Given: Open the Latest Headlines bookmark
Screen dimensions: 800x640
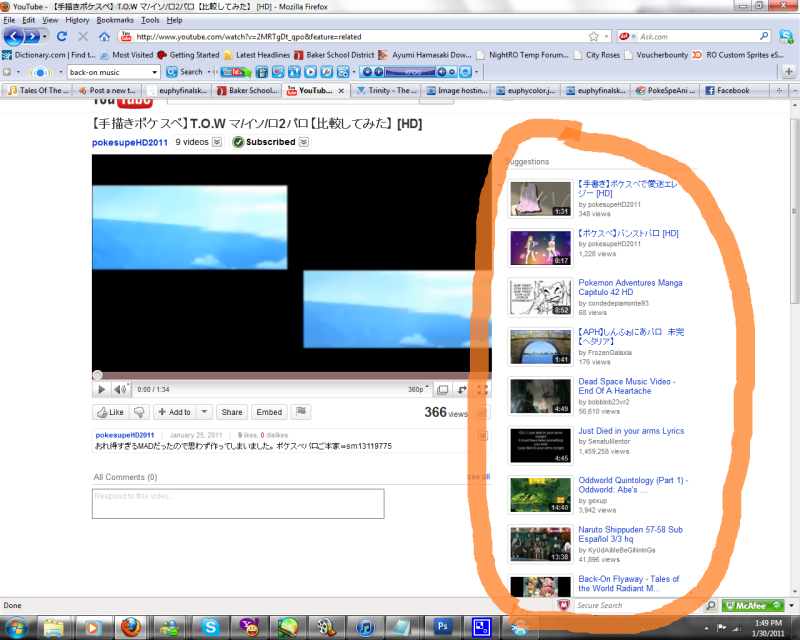Looking at the screenshot, I should (x=257, y=55).
